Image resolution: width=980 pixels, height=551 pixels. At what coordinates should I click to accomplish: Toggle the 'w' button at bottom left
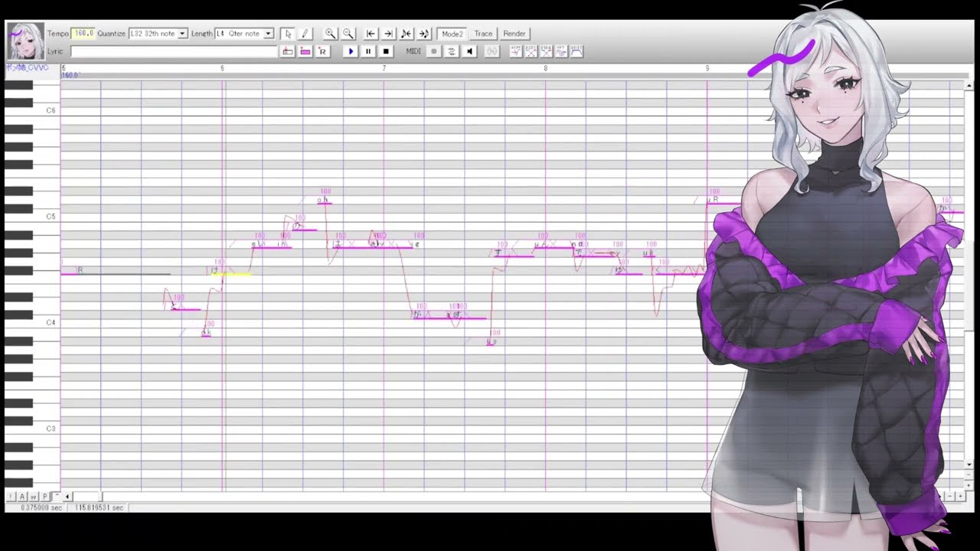[34, 497]
